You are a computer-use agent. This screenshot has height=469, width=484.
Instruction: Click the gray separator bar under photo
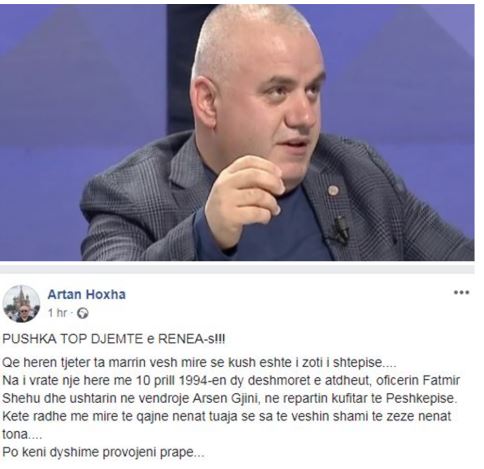(x=237, y=269)
